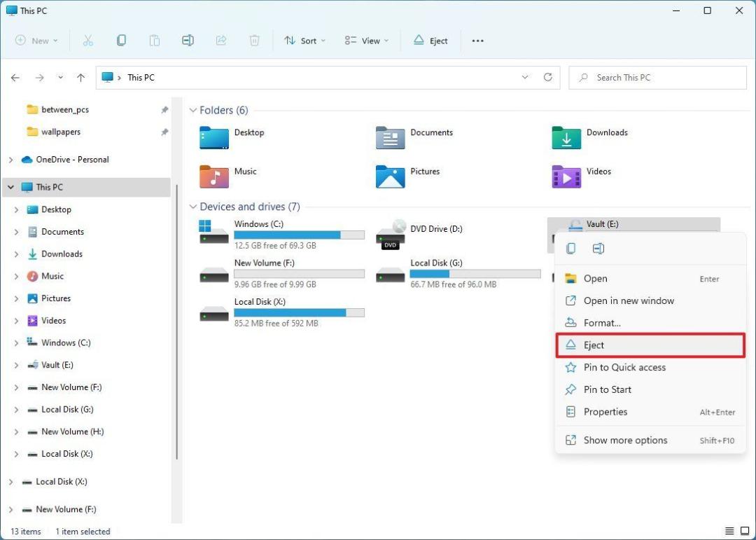Click the Share icon in toolbar
Image resolution: width=756 pixels, height=540 pixels.
click(x=220, y=41)
